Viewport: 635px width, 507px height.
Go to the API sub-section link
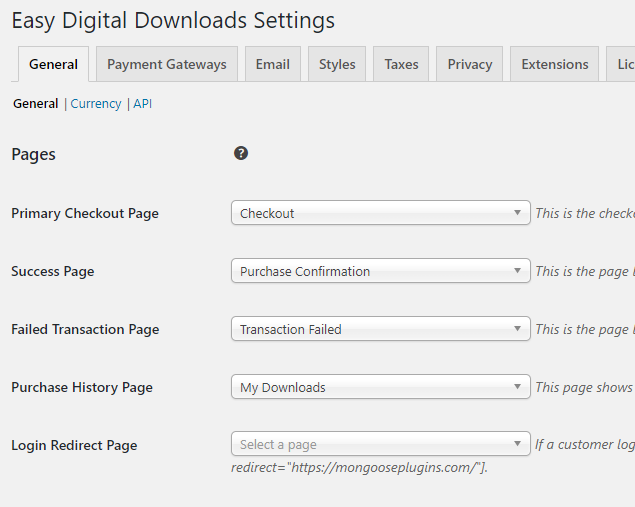(x=142, y=104)
